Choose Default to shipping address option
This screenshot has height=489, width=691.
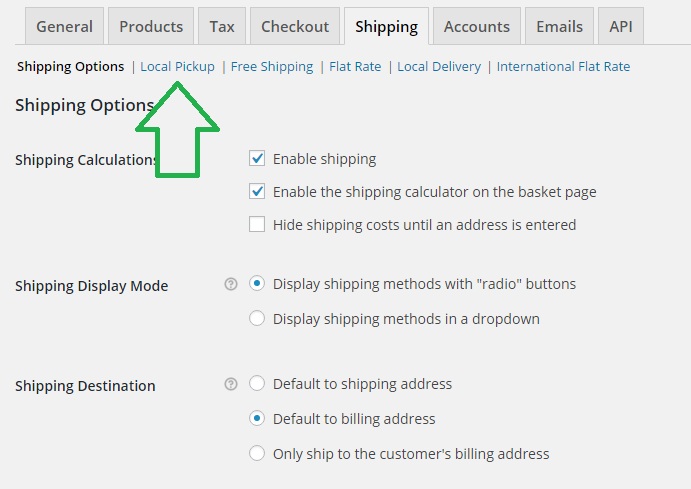click(257, 383)
